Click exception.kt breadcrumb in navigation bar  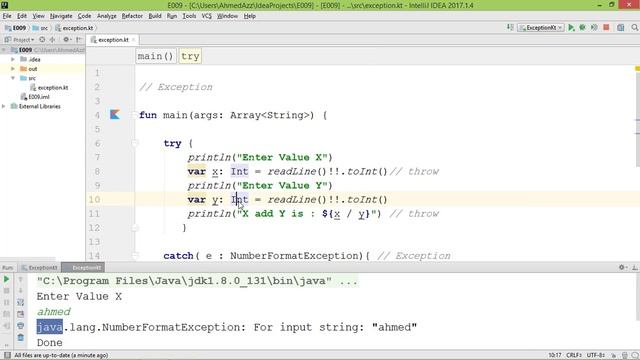(x=74, y=28)
